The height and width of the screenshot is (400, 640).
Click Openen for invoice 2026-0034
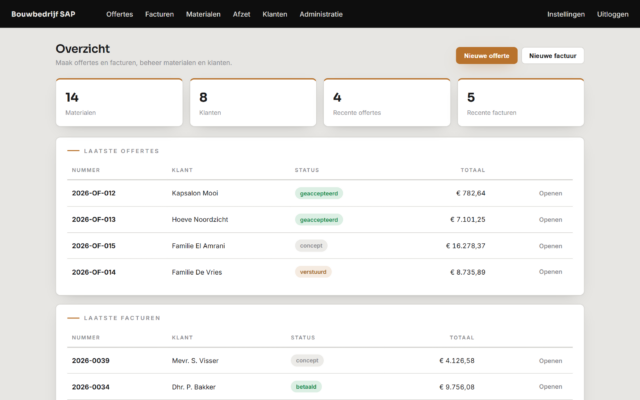(x=550, y=387)
